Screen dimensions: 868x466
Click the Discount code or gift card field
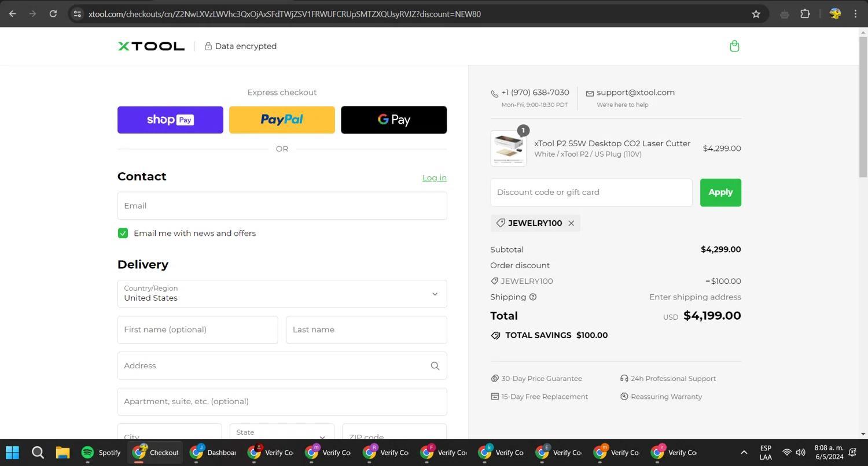click(591, 192)
